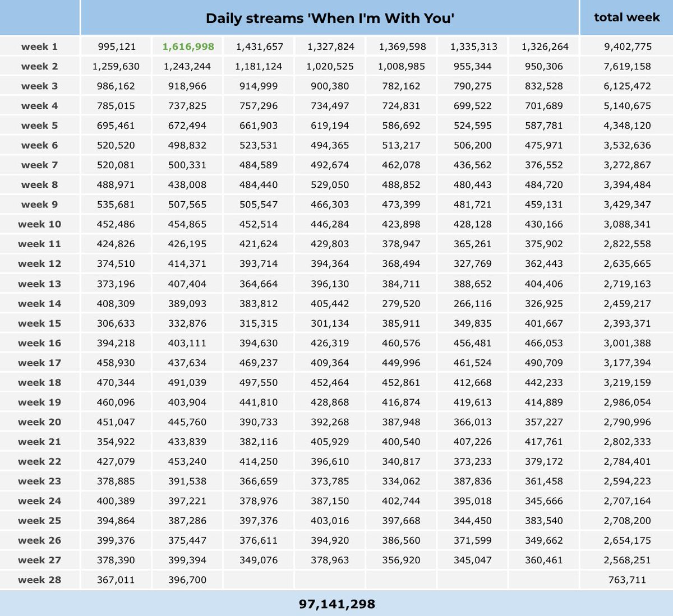Select the 279,520 cell in week 14
Screen dimensions: 673x616
coord(401,303)
